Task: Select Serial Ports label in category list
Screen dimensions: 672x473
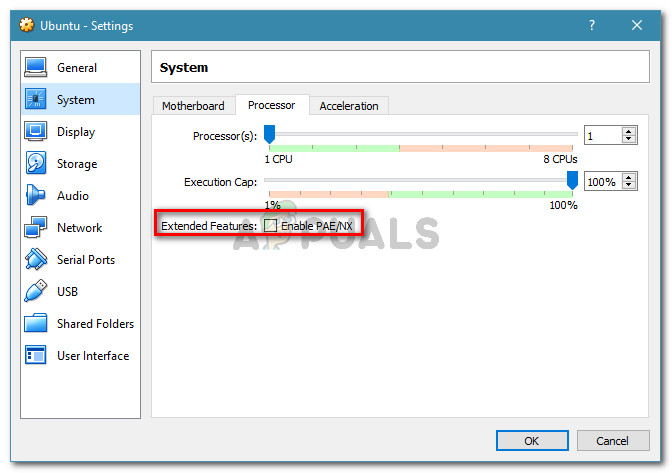Action: [86, 260]
